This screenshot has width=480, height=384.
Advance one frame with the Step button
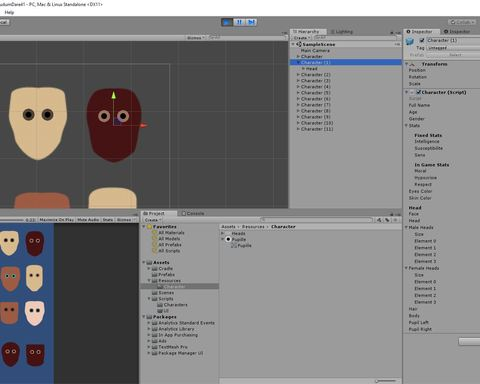click(x=251, y=22)
